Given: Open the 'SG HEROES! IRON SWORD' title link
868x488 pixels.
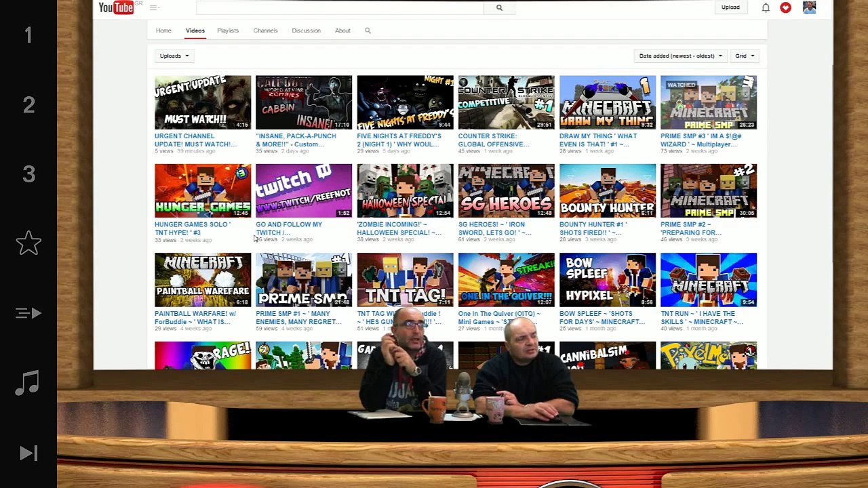Looking at the screenshot, I should [495, 228].
